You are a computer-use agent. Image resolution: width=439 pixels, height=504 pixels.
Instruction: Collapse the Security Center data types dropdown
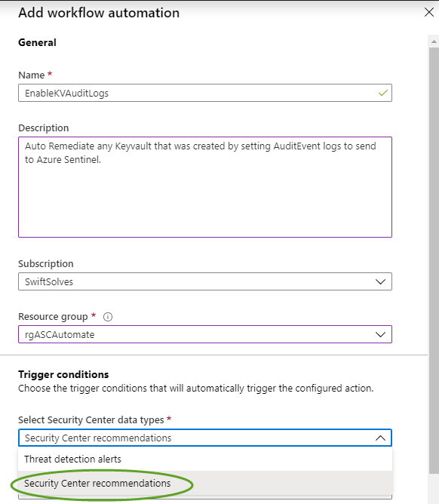(x=380, y=438)
